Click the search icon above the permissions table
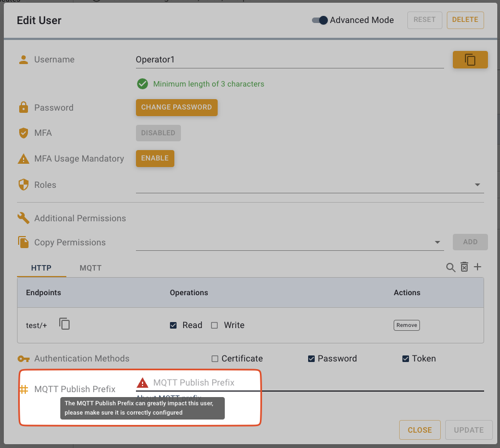The height and width of the screenshot is (448, 500). pos(451,267)
